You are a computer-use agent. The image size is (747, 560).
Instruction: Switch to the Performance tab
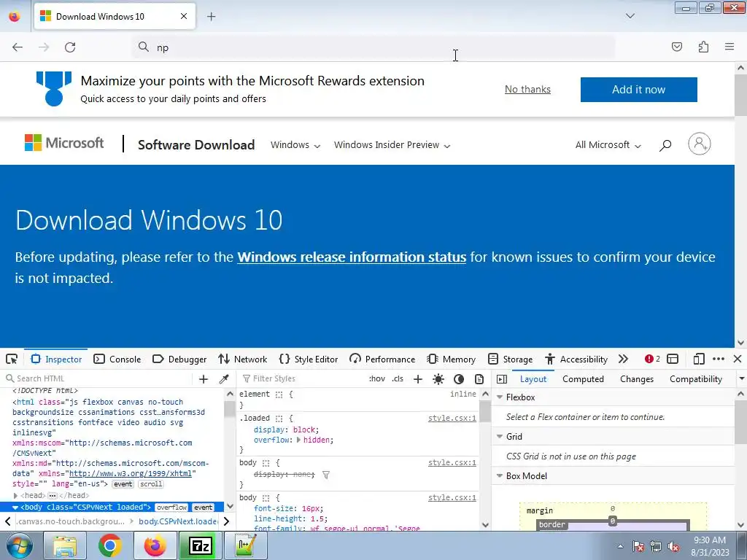click(x=382, y=359)
